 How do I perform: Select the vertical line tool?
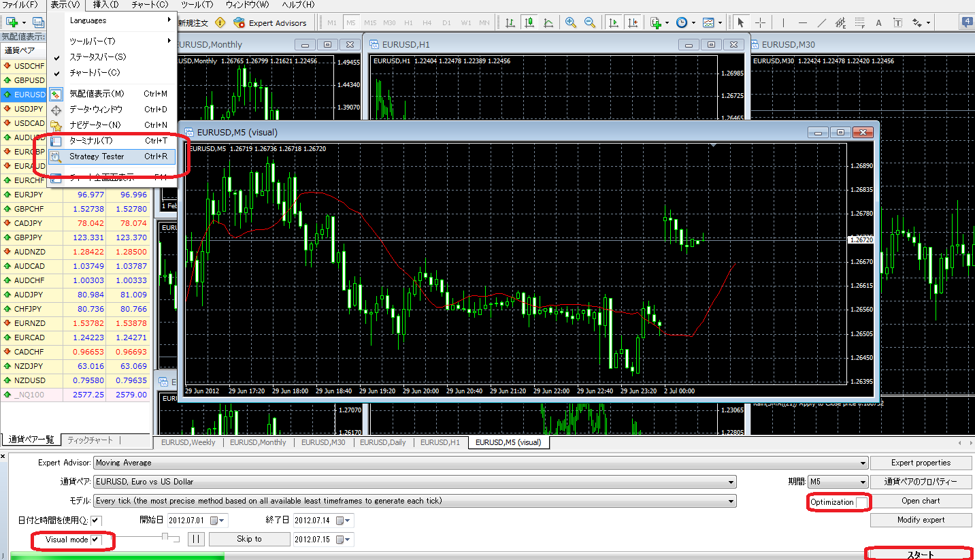pos(783,22)
